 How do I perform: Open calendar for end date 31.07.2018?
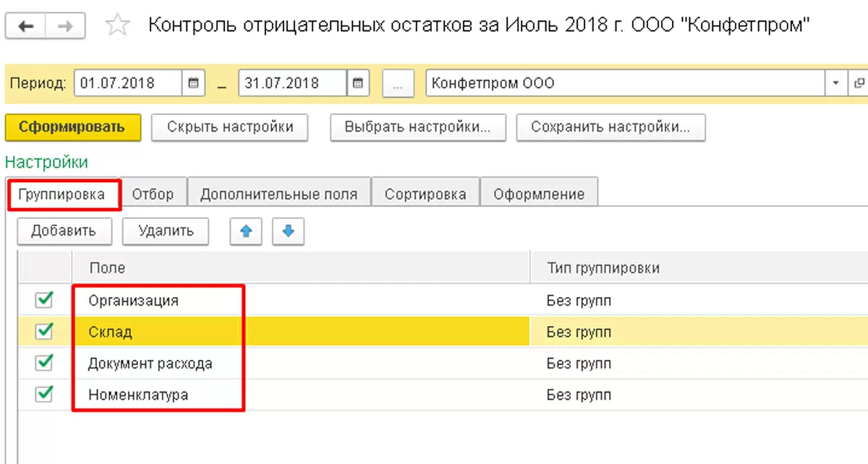357,83
